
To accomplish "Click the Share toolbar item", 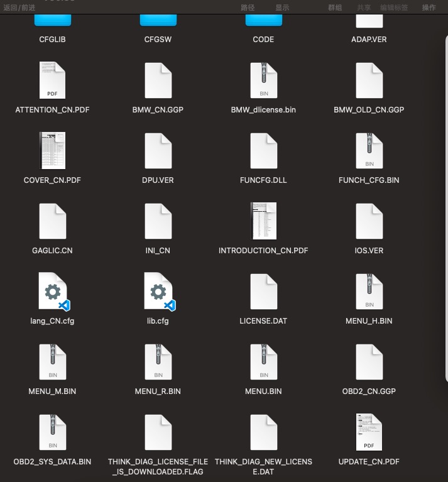I will click(364, 8).
